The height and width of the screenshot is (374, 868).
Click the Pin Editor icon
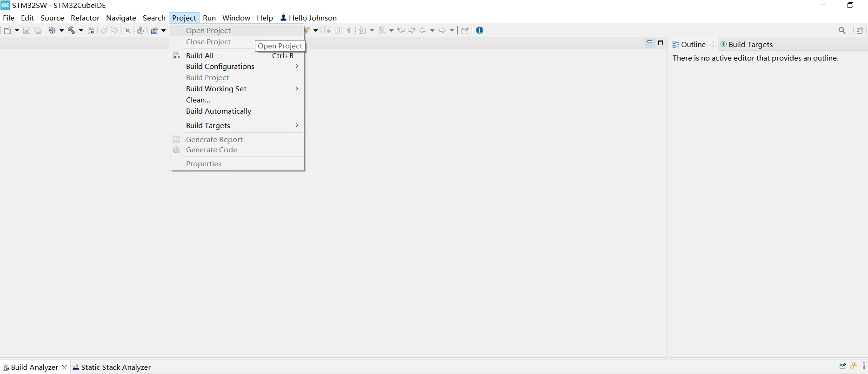[465, 31]
